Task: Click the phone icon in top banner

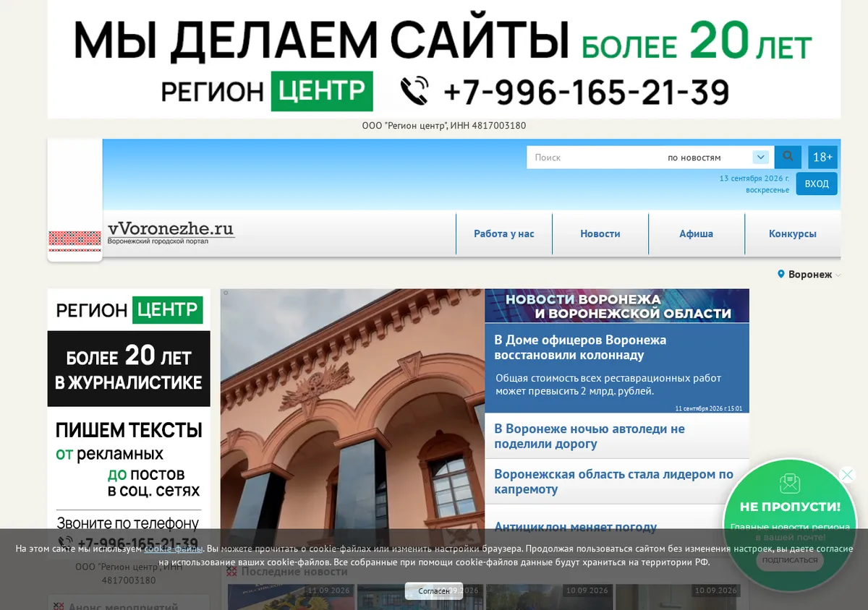Action: click(x=414, y=92)
